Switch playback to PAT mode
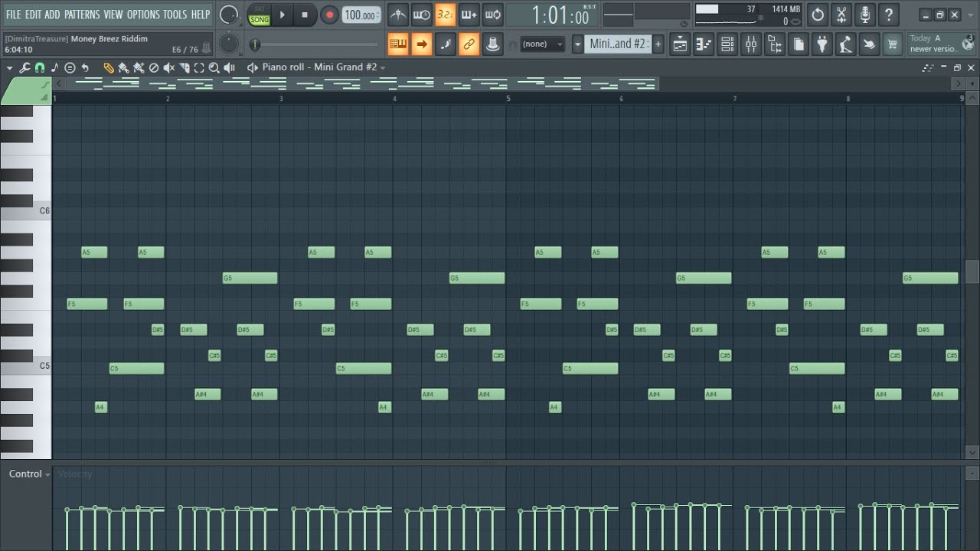This screenshot has height=551, width=980. [259, 9]
